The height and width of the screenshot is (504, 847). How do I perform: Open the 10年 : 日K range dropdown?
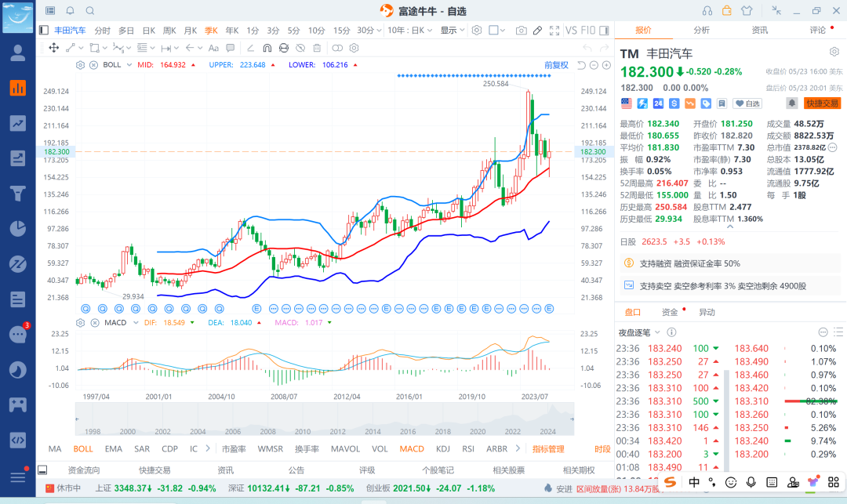tap(410, 31)
